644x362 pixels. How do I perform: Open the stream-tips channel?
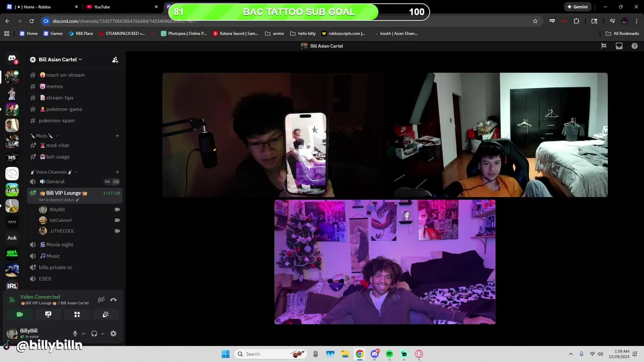tap(74, 98)
